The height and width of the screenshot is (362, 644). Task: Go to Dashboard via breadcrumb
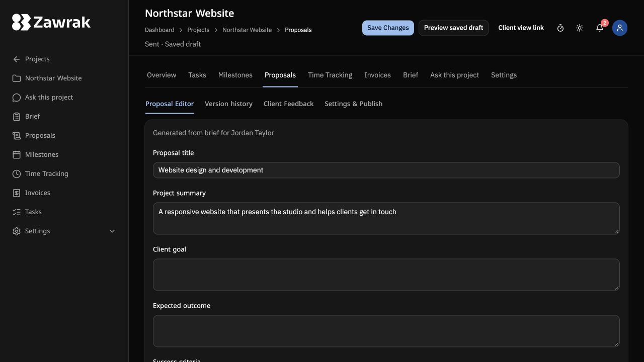(159, 30)
